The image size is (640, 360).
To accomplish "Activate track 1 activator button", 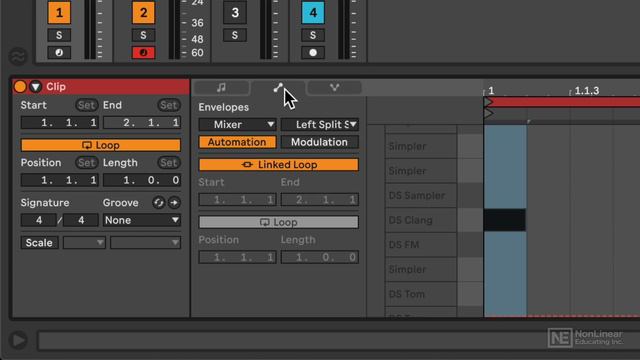I will [59, 13].
